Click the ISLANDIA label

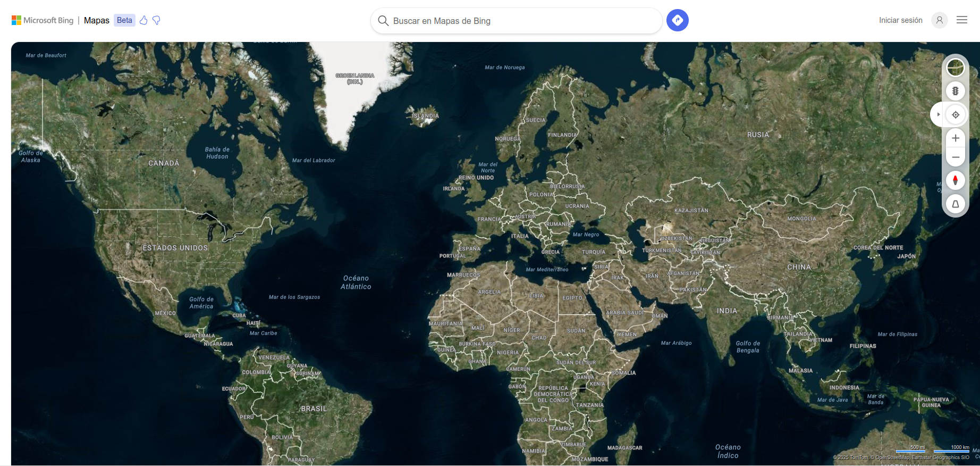point(425,115)
